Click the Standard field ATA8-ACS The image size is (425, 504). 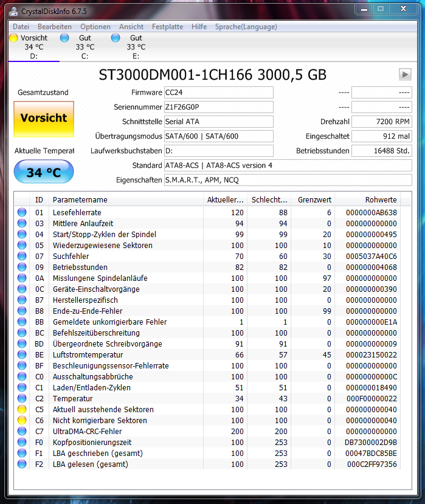[288, 165]
